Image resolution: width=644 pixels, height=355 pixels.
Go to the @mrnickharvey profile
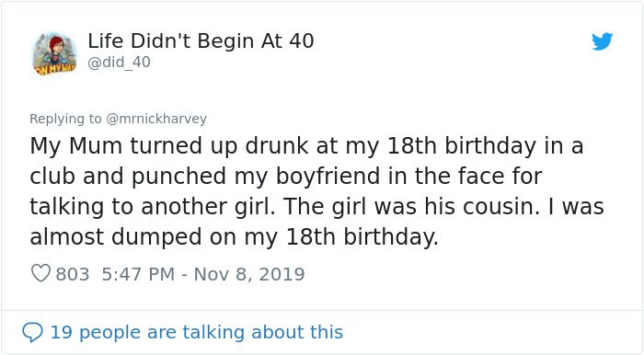156,119
